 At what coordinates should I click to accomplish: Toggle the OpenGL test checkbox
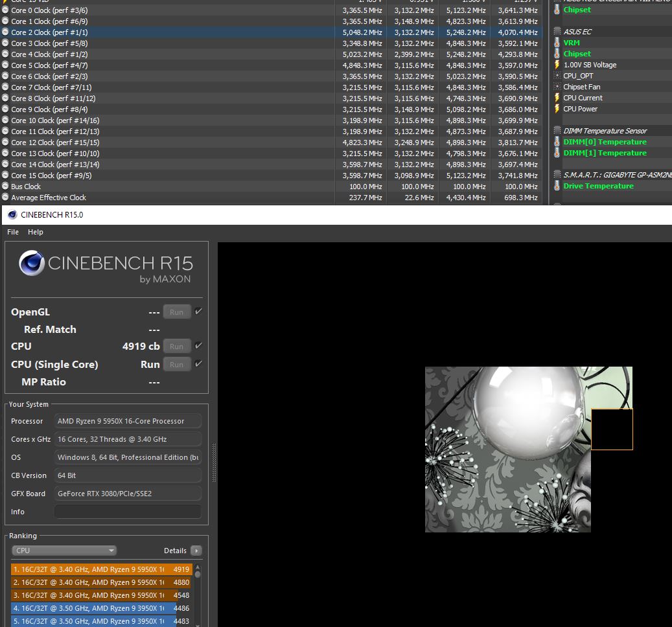click(198, 312)
